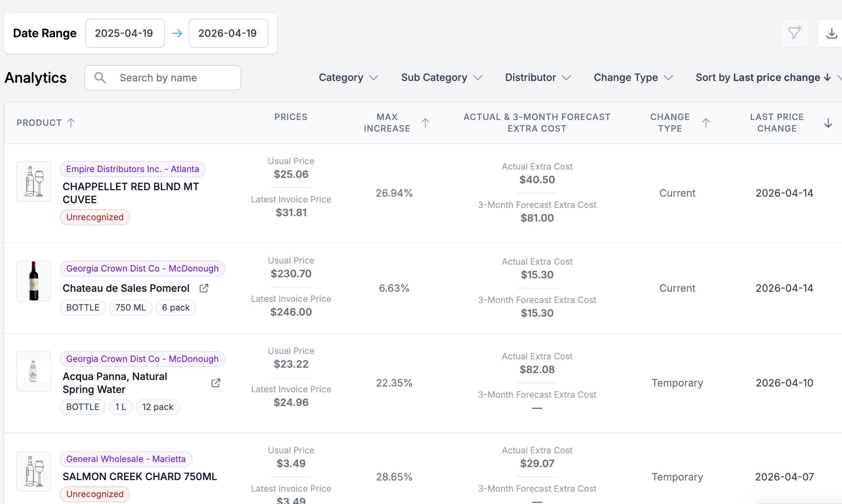Open external link for Acqua Panna spring water
This screenshot has width=842, height=504.
pos(216,383)
